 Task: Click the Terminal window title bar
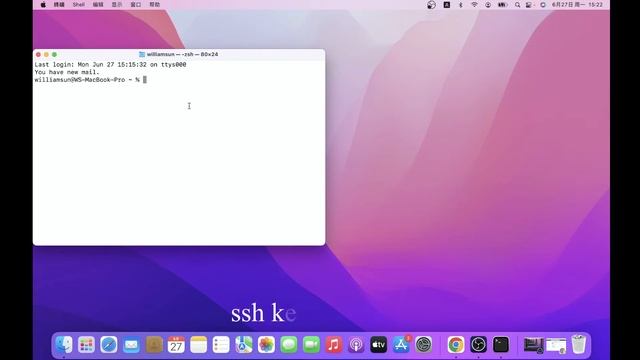[179, 54]
